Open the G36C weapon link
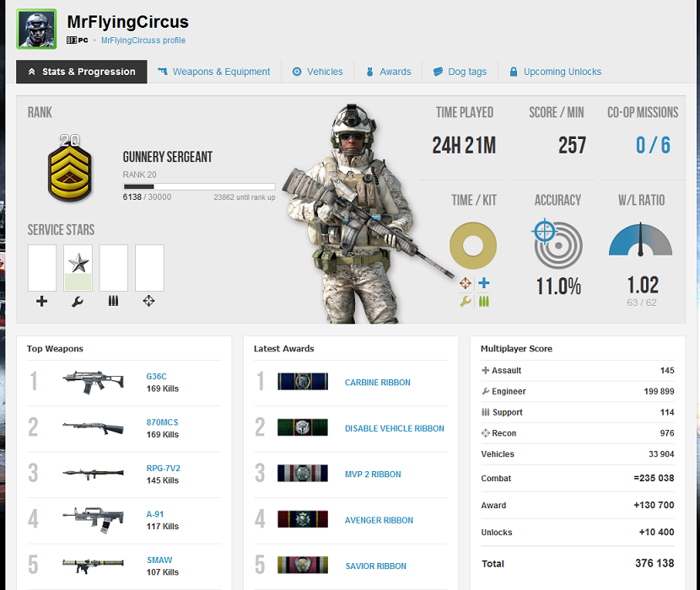Screen dimensions: 700x590 (x=156, y=377)
